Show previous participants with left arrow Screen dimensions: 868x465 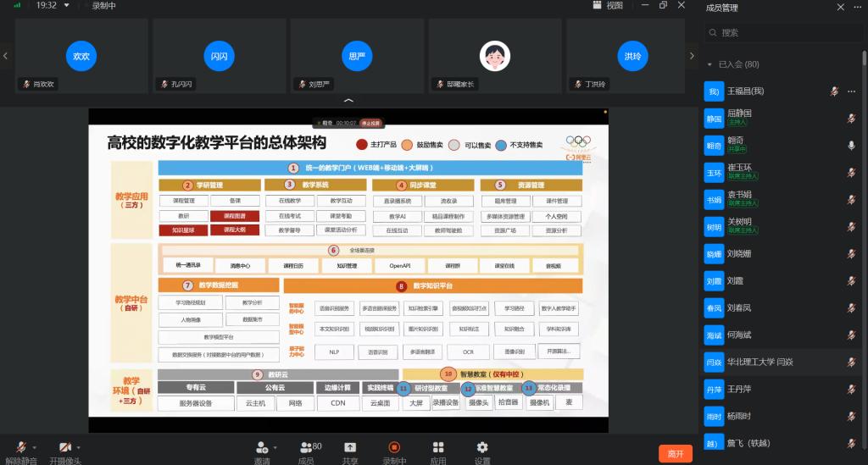[6, 56]
